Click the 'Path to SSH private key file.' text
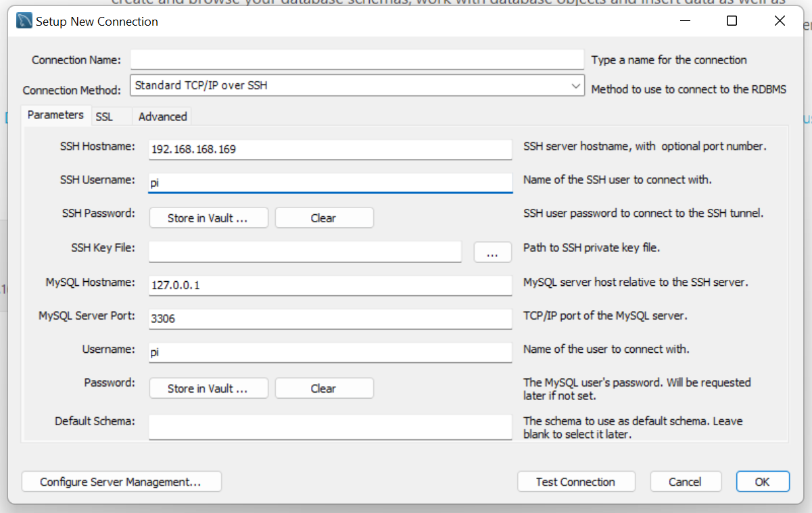 (x=592, y=248)
